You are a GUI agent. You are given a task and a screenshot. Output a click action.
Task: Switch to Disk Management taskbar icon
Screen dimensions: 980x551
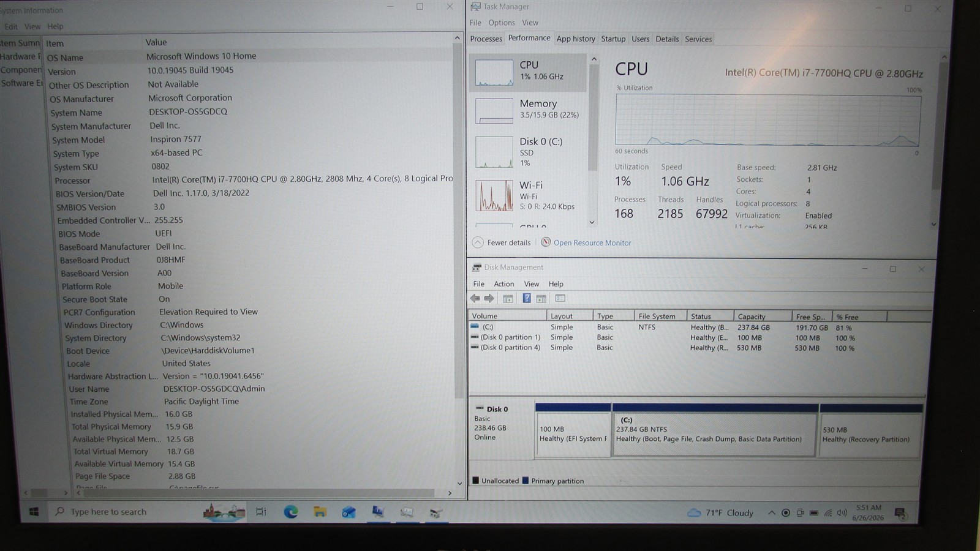pyautogui.click(x=435, y=512)
